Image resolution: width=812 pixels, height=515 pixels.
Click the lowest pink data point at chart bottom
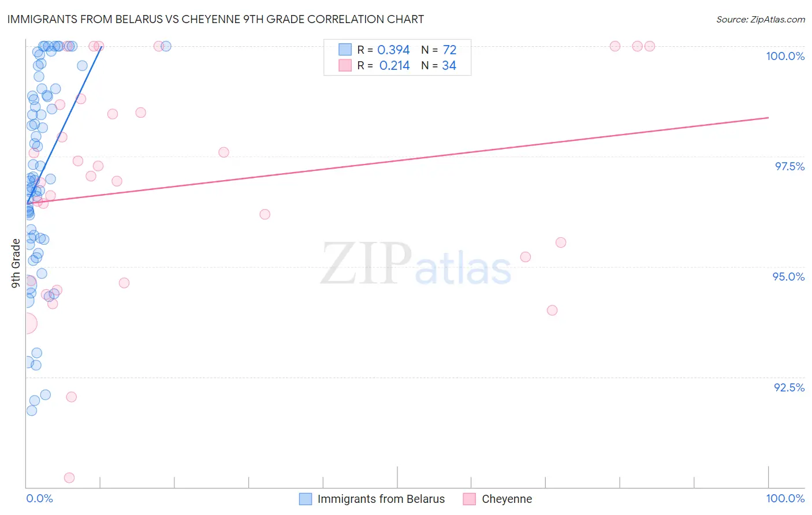point(69,477)
